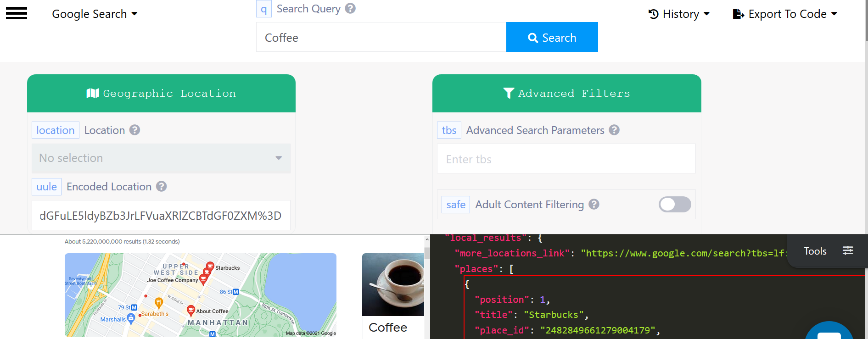
Task: Toggle Adult Content Filtering switch
Action: click(675, 205)
